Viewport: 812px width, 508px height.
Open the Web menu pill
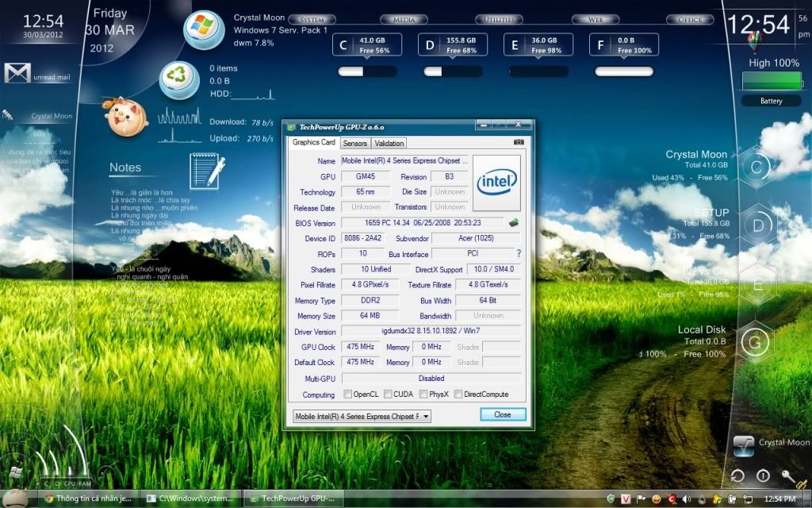pyautogui.click(x=595, y=20)
